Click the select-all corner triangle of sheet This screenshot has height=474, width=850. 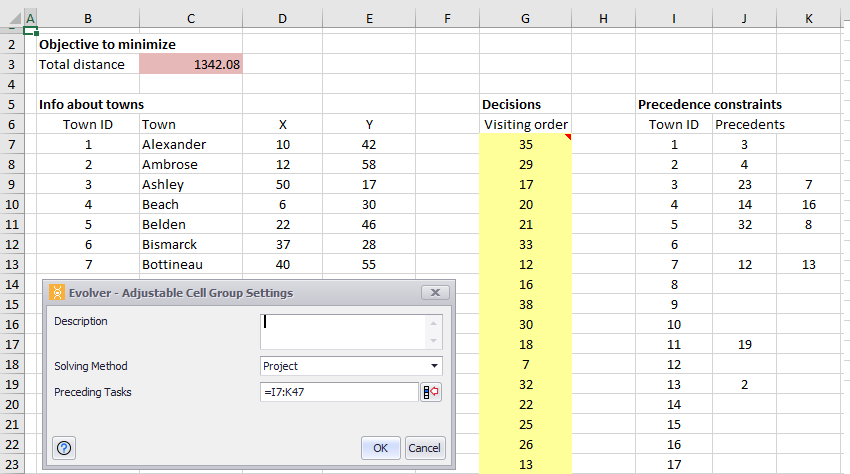[x=15, y=18]
